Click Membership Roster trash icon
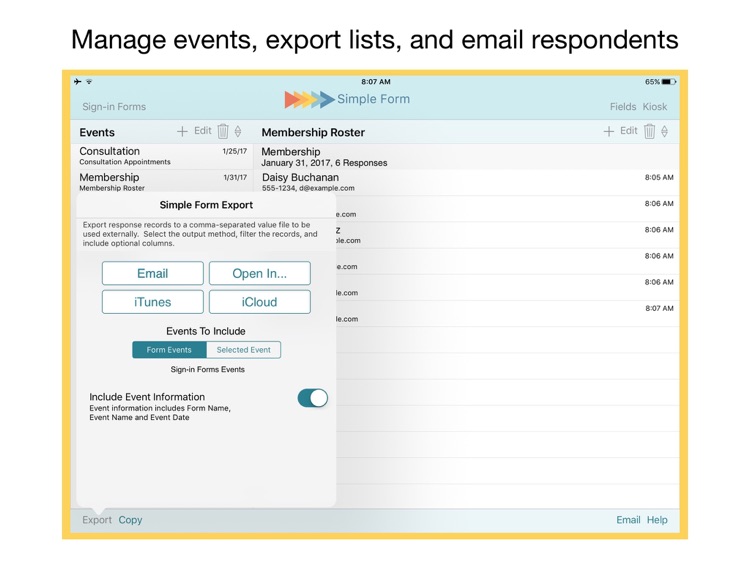750x563 pixels. click(x=649, y=131)
